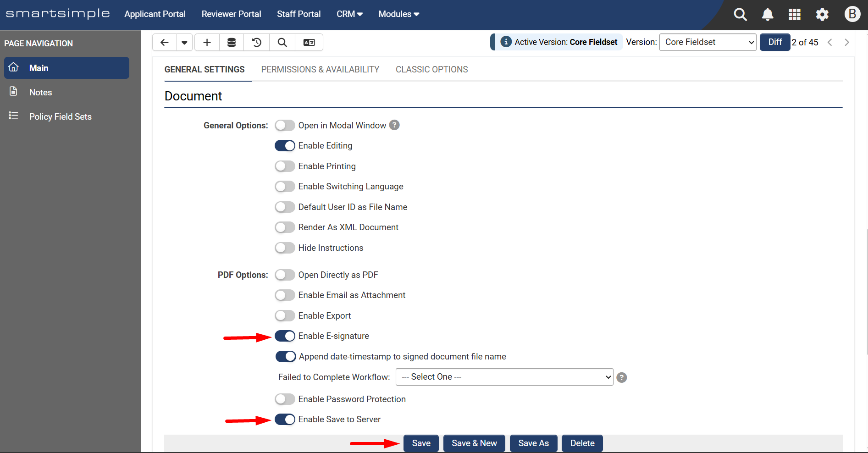Click help icon beside Failed to Complete Workflow
The image size is (868, 453).
click(622, 377)
